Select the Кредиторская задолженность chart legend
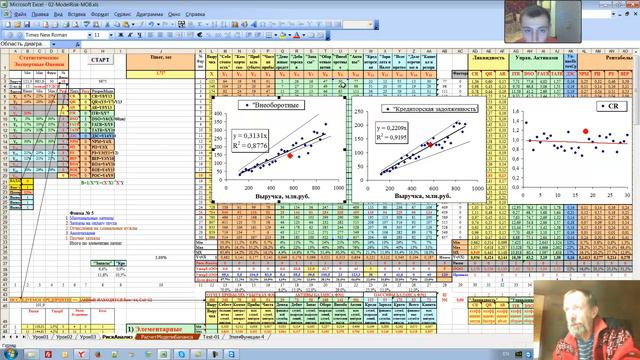 point(430,109)
